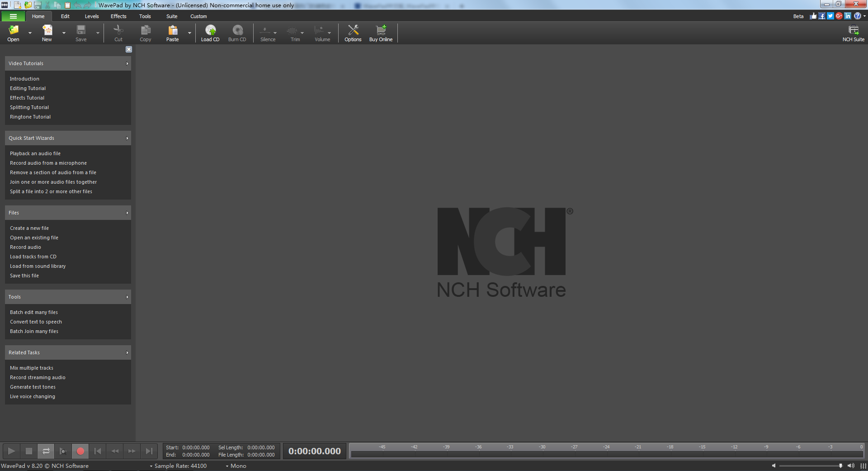
Task: Click the Trim tool icon
Action: click(292, 30)
